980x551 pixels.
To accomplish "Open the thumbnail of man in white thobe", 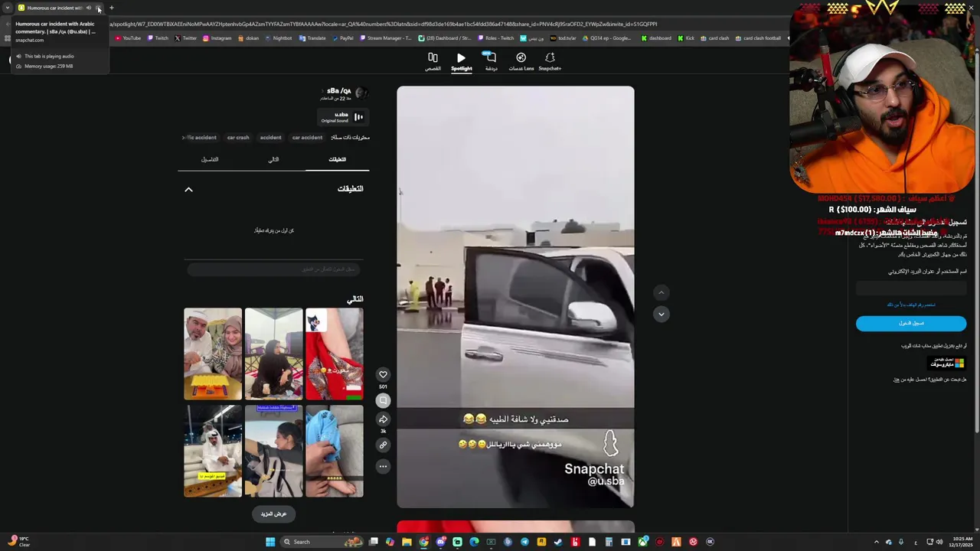I will click(x=213, y=451).
